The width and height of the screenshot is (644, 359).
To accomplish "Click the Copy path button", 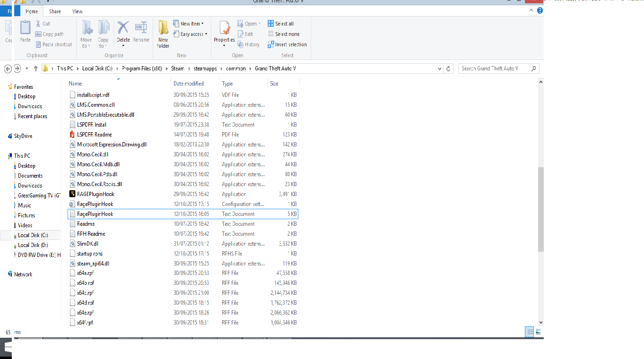I will tap(50, 34).
